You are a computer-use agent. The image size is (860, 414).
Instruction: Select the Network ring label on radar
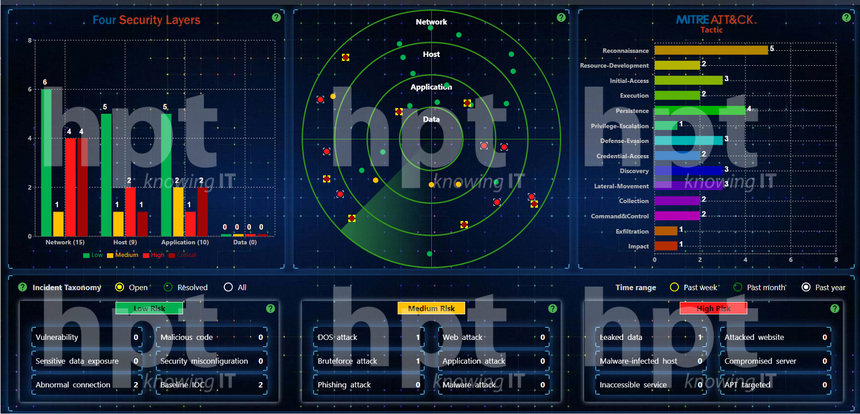431,22
